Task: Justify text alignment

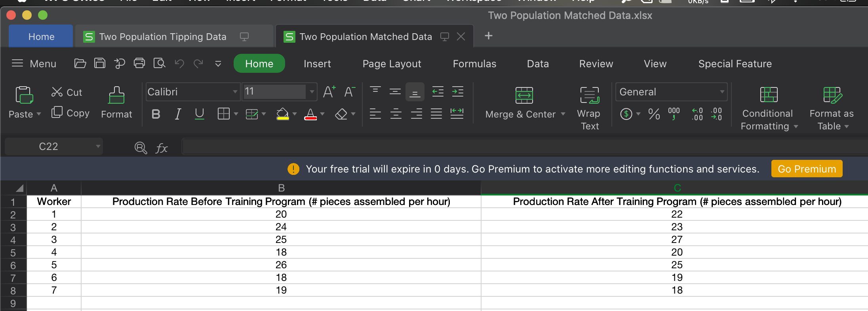Action: [x=436, y=114]
